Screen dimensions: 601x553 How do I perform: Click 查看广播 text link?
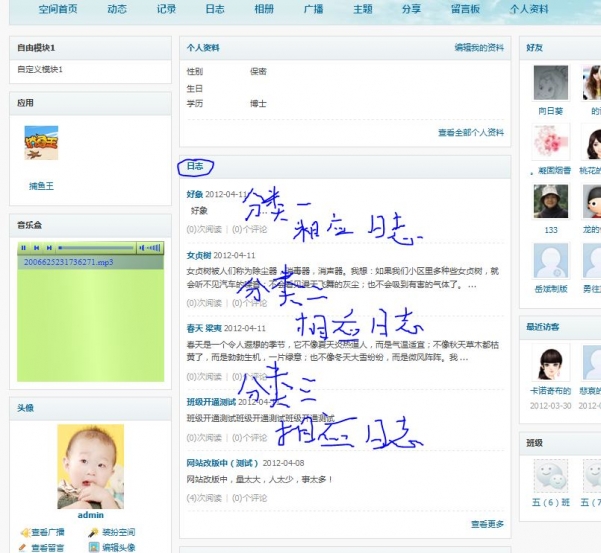(48, 532)
